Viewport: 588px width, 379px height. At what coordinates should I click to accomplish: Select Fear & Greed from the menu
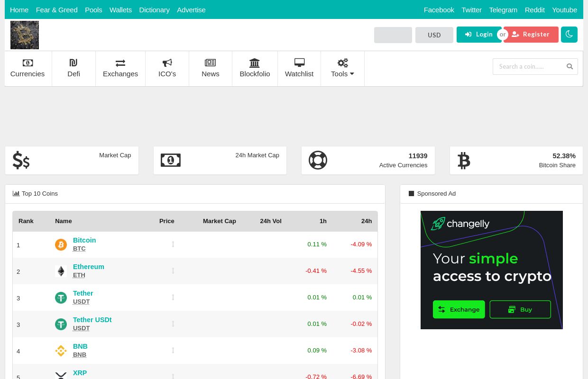click(x=56, y=9)
